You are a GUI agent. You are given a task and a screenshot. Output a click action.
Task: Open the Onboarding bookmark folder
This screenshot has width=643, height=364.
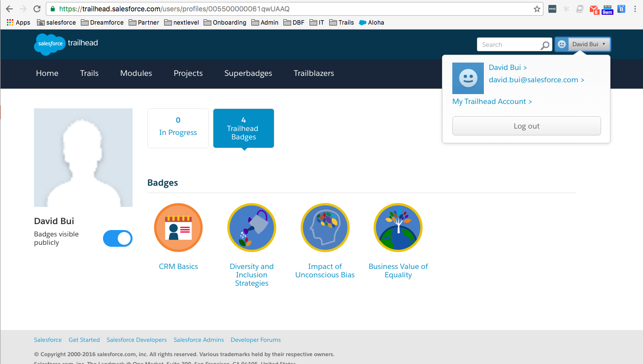pyautogui.click(x=225, y=23)
